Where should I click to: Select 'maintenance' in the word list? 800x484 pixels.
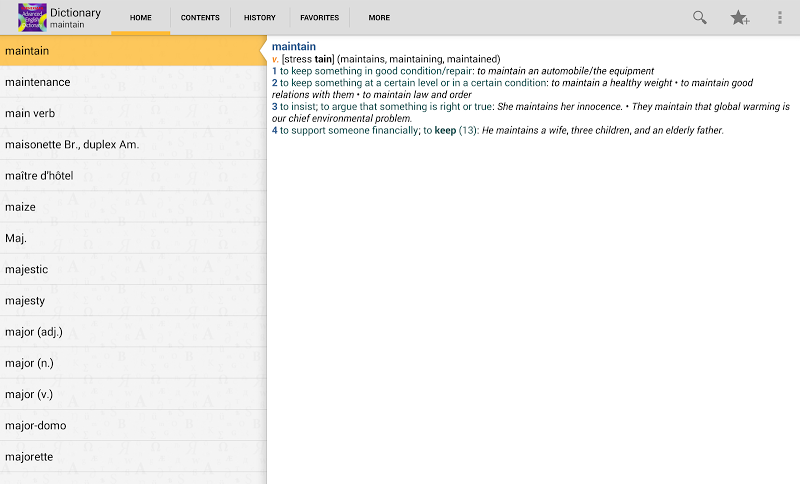pos(133,82)
